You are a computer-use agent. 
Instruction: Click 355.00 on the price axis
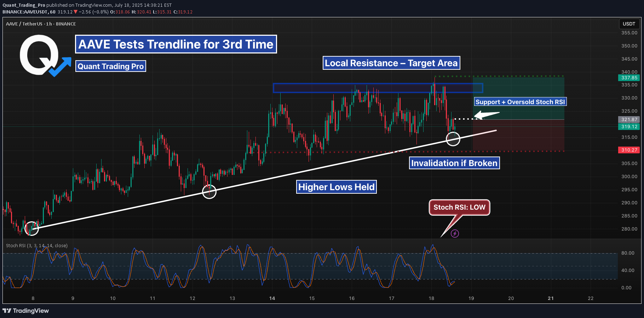tap(629, 33)
